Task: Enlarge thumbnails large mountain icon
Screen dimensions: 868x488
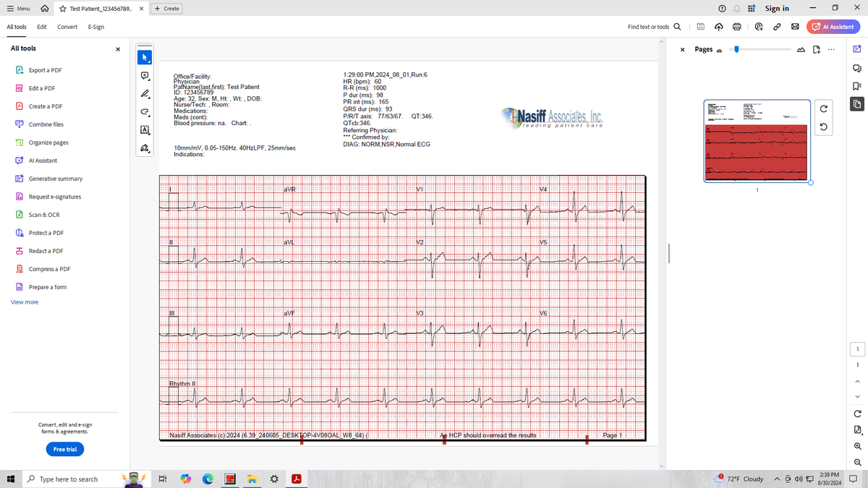Action: (x=801, y=49)
